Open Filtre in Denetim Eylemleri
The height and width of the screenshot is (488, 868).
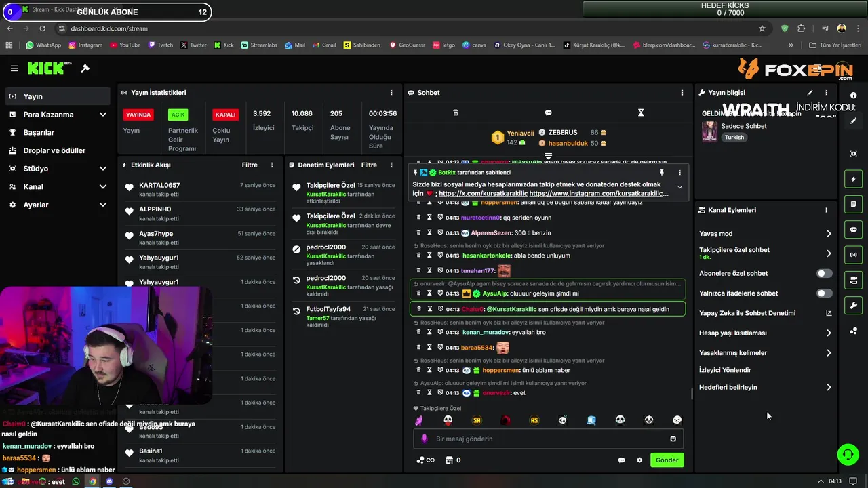pos(369,165)
